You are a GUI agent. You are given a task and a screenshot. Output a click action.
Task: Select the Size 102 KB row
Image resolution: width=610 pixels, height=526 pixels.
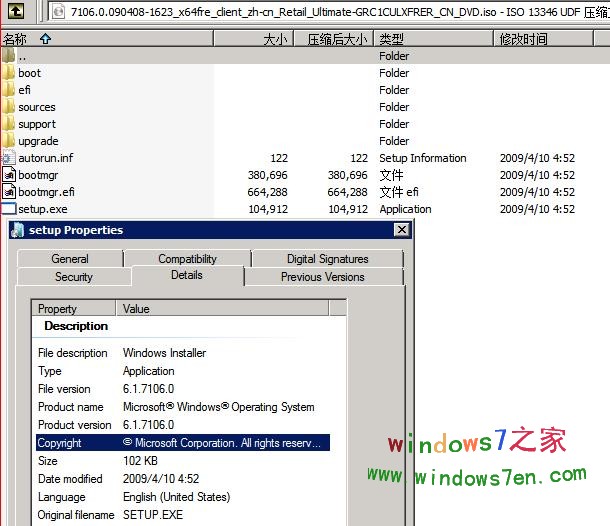coord(183,461)
